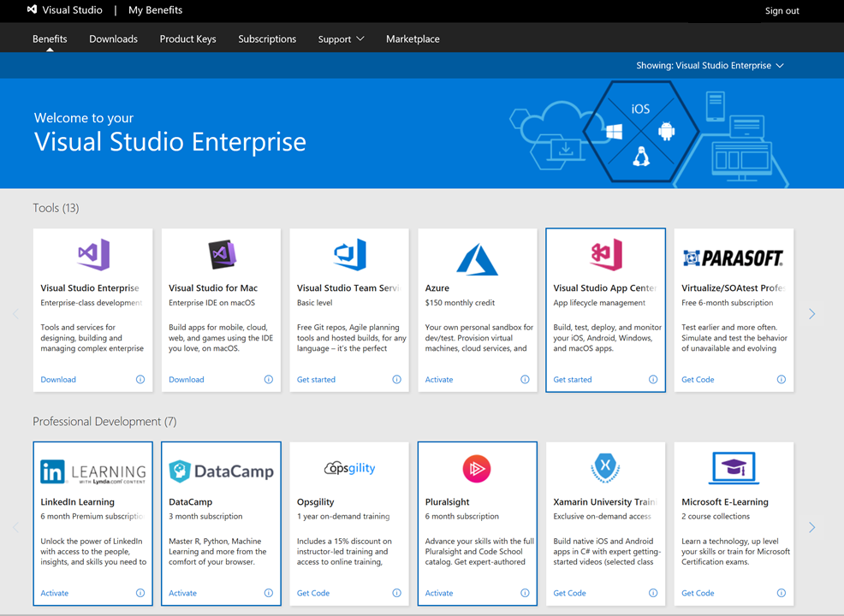Click the Xamarin University badge icon
The height and width of the screenshot is (616, 844).
pos(605,467)
